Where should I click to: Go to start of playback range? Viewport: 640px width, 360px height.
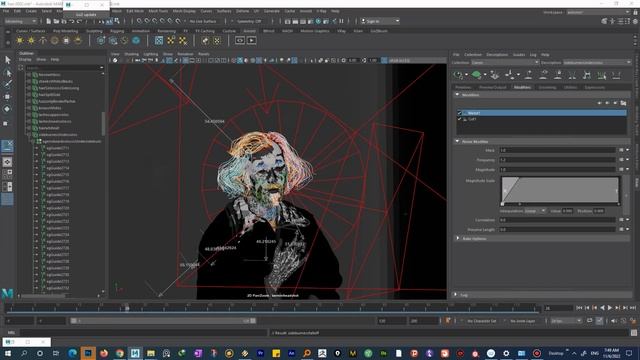(580, 308)
